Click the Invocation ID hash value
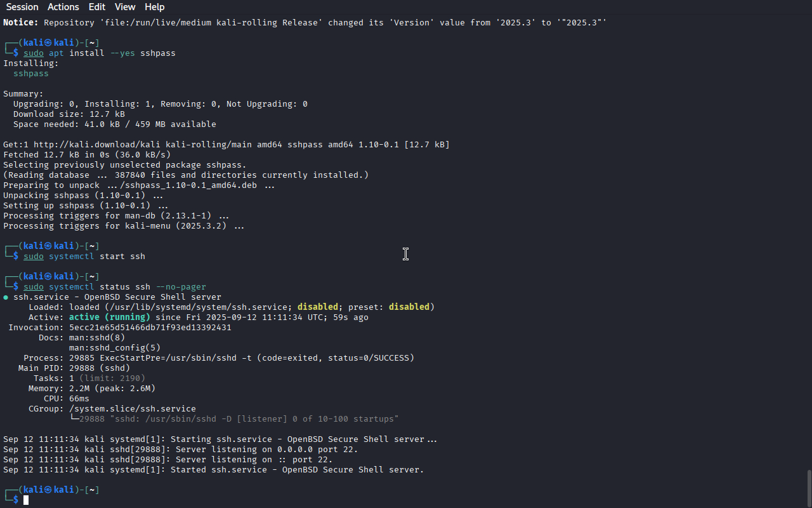812x508 pixels. [150, 328]
